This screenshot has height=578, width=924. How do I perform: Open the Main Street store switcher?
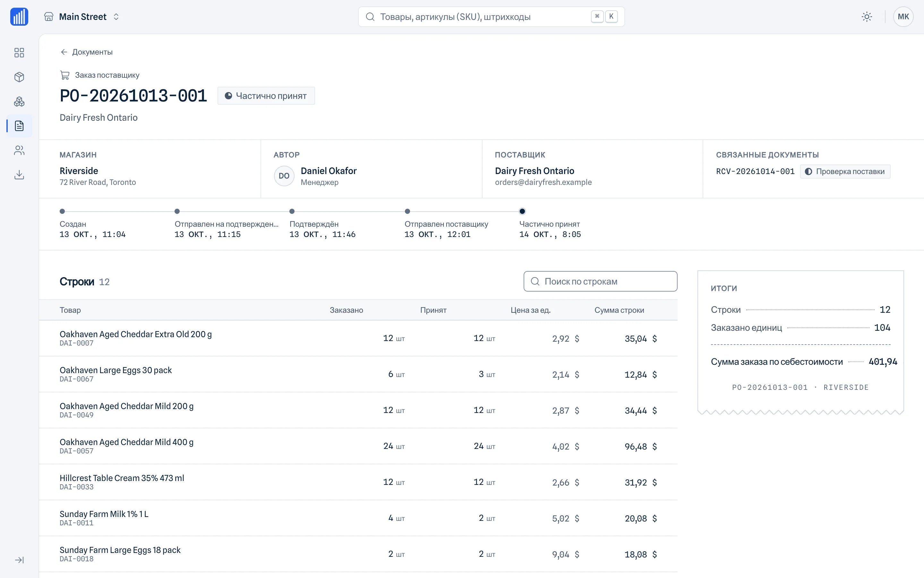82,17
